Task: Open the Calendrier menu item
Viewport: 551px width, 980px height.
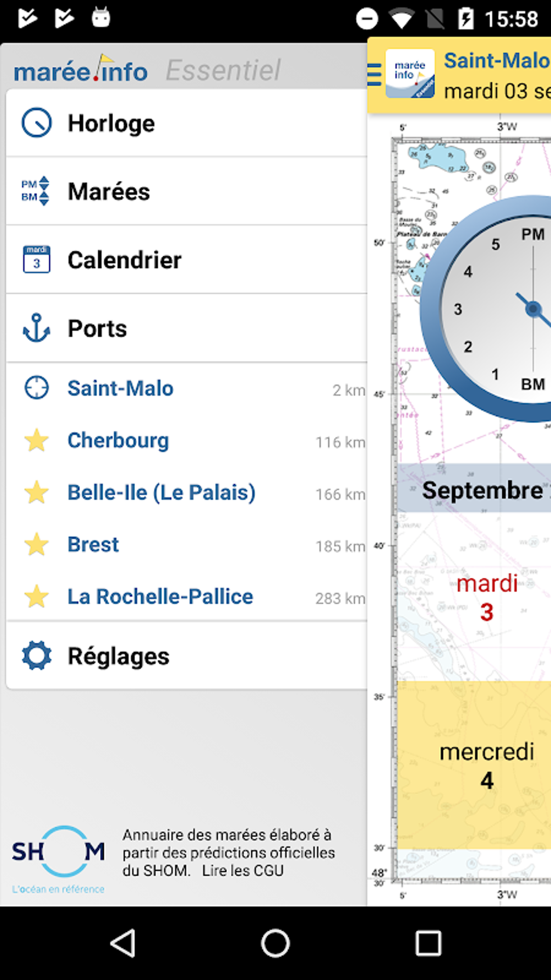Action: (124, 260)
